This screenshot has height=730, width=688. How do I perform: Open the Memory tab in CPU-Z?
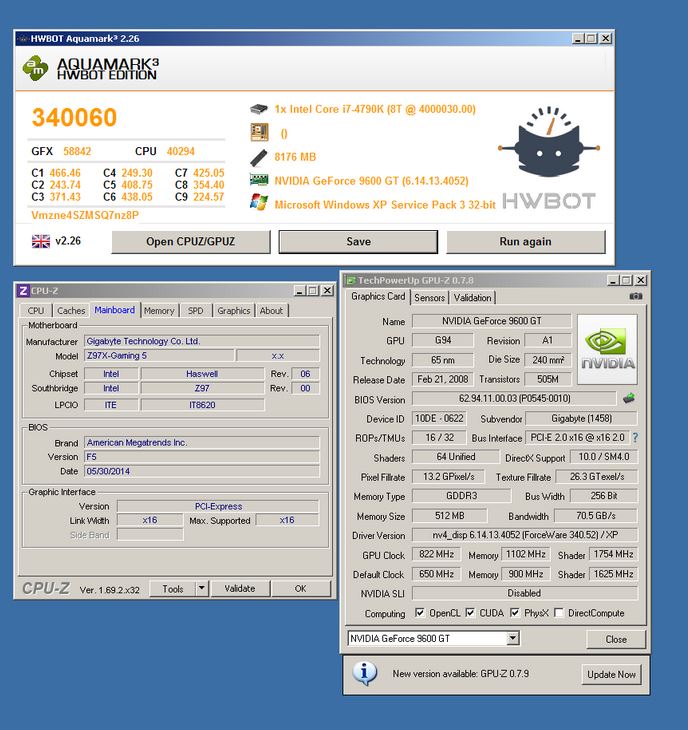[x=159, y=311]
